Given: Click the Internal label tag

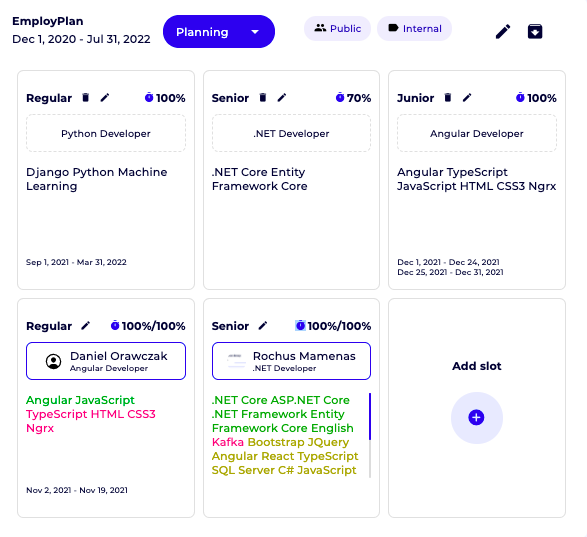Looking at the screenshot, I should click(414, 28).
